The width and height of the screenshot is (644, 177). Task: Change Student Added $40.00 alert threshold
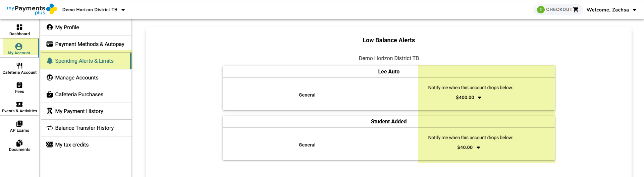(x=469, y=147)
